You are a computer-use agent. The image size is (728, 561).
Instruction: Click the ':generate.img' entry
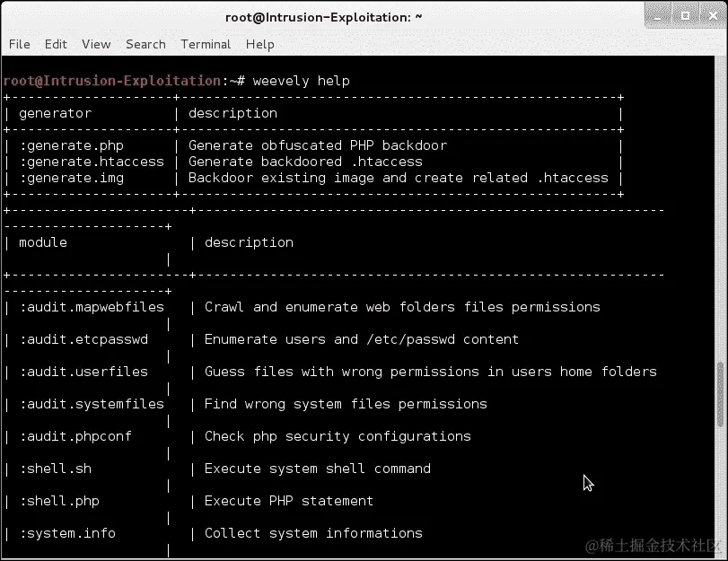click(72, 179)
